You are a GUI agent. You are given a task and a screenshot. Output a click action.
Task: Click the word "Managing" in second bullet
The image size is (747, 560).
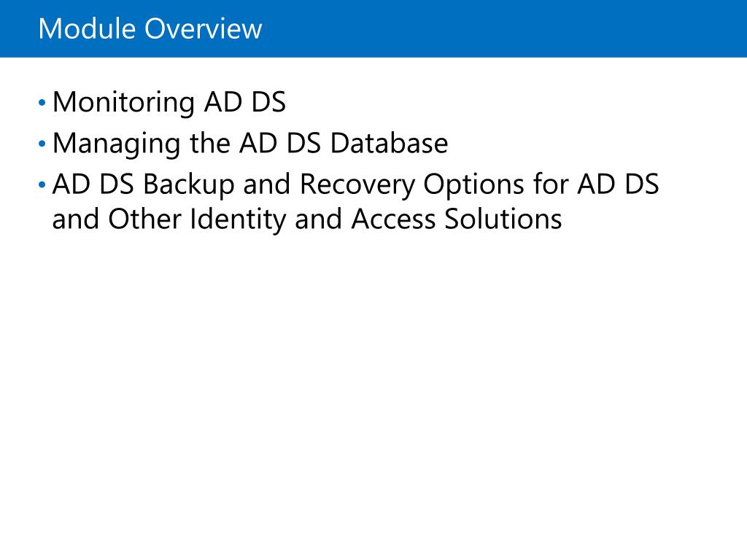117,144
